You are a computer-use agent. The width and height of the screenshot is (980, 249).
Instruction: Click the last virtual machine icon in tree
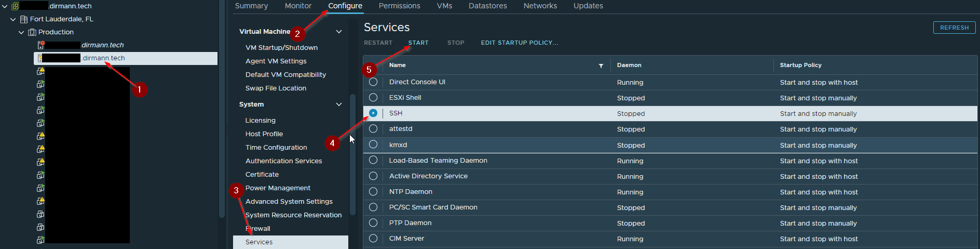tap(40, 240)
